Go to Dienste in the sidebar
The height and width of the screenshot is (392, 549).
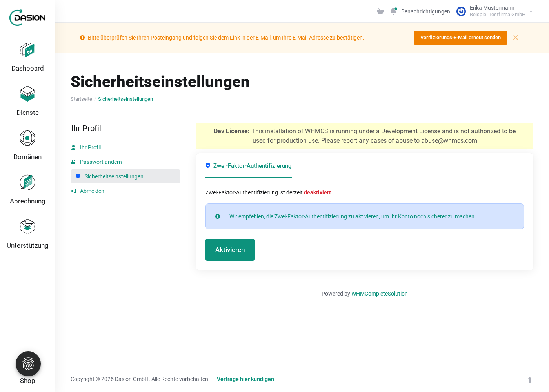coord(27,101)
